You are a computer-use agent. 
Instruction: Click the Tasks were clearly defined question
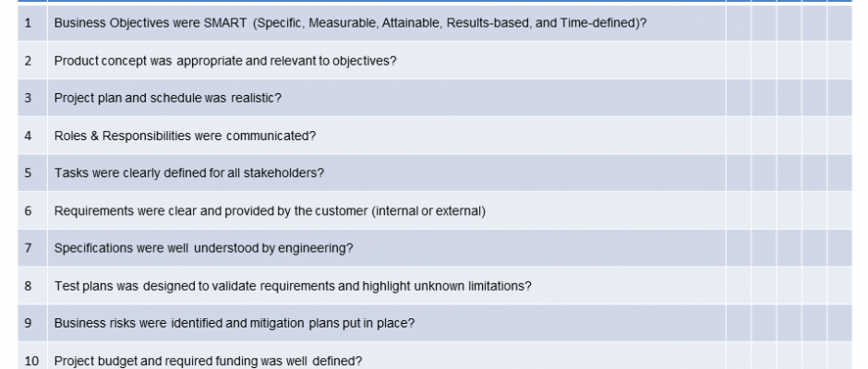[x=188, y=173]
